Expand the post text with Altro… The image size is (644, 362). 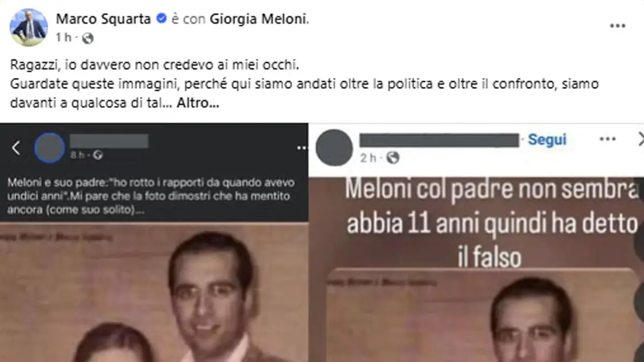(197, 103)
